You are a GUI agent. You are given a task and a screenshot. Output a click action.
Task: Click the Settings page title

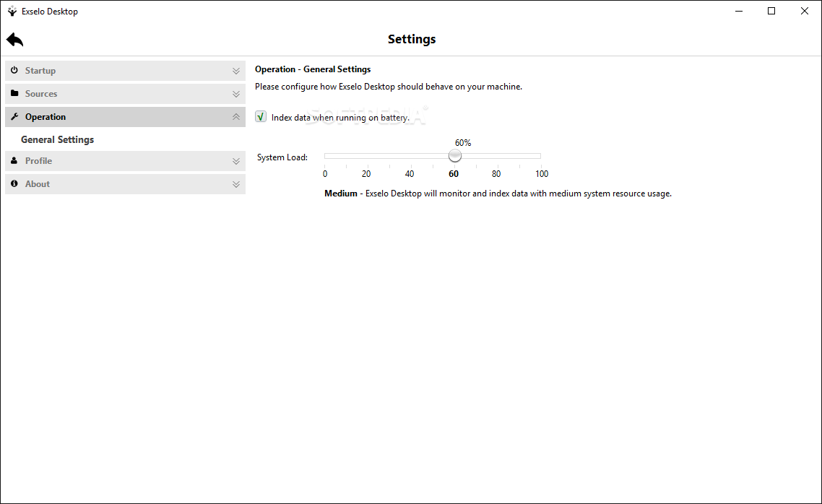pyautogui.click(x=412, y=39)
